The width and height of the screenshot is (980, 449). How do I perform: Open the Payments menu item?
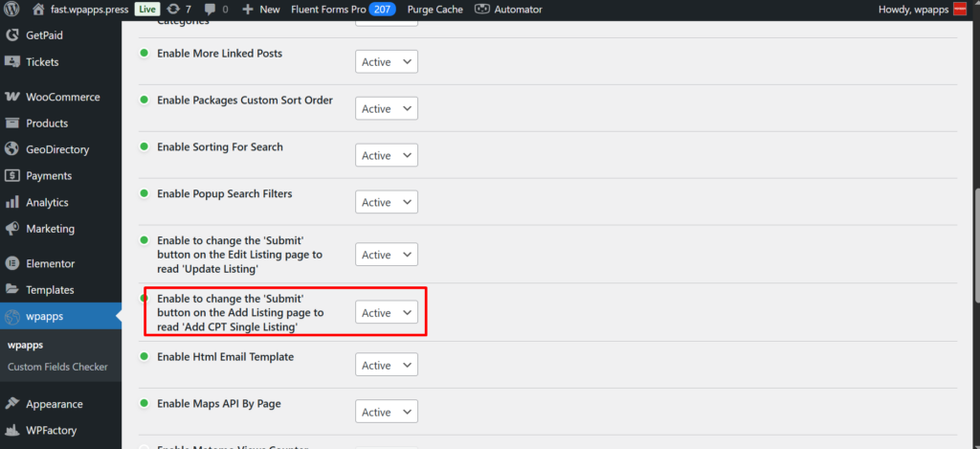pos(49,176)
